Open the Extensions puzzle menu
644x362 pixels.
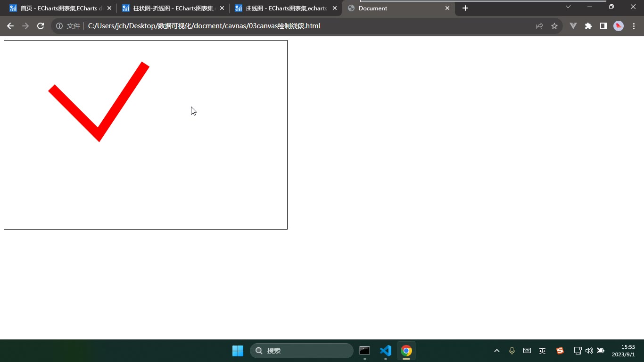[588, 26]
